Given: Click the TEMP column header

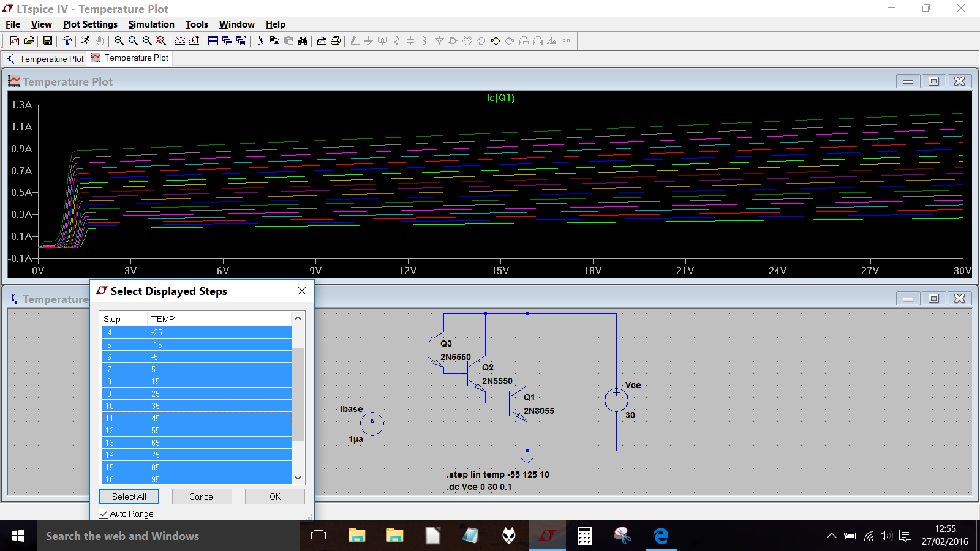Looking at the screenshot, I should click(219, 319).
